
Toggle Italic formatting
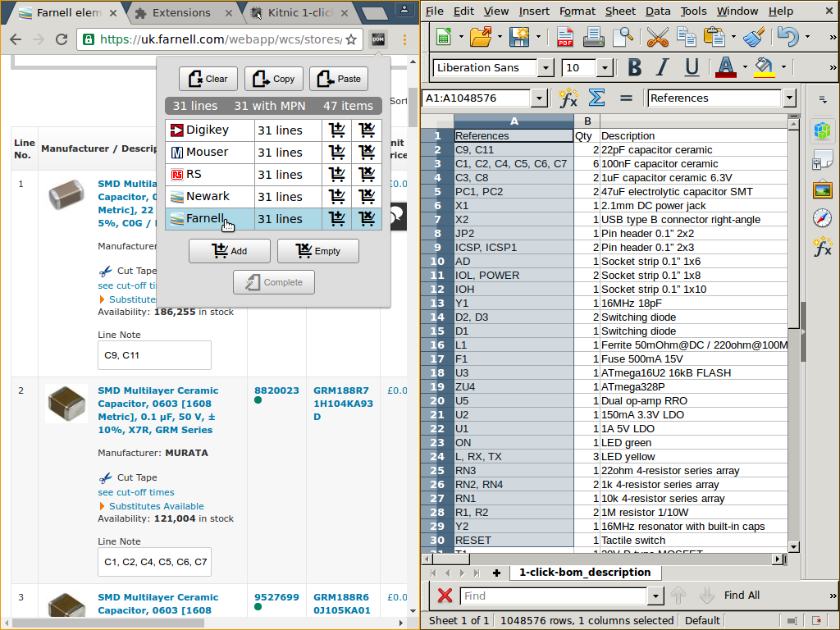(x=663, y=67)
